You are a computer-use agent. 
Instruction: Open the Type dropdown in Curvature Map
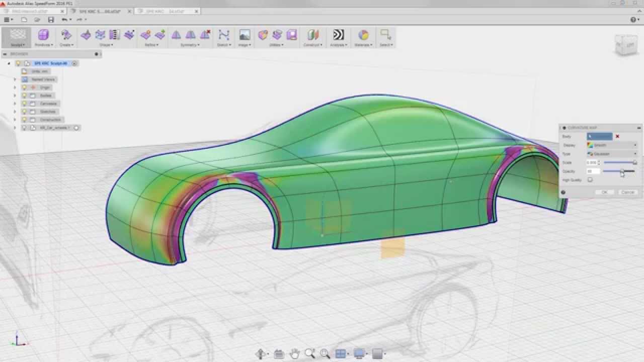click(x=612, y=154)
